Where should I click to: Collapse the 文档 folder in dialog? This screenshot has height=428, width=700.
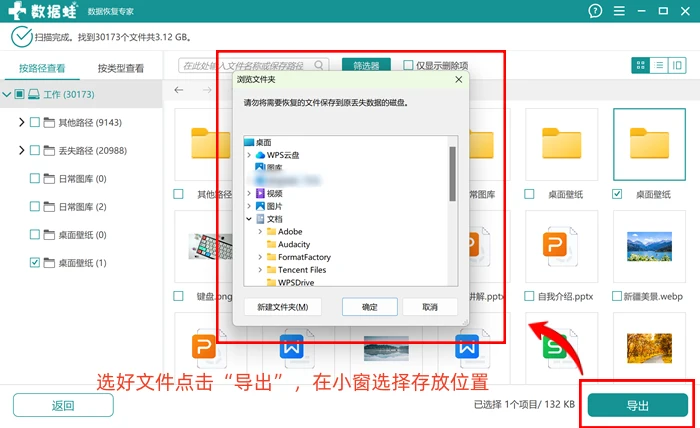point(249,219)
